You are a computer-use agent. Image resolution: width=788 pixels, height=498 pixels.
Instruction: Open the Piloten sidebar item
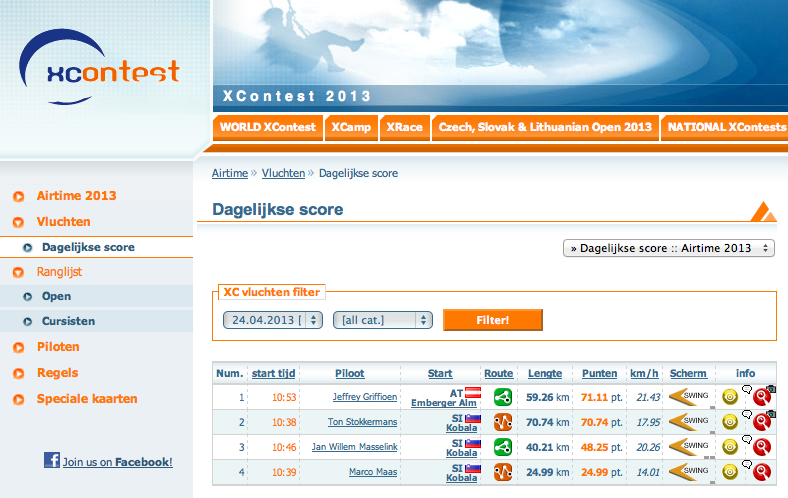click(58, 347)
